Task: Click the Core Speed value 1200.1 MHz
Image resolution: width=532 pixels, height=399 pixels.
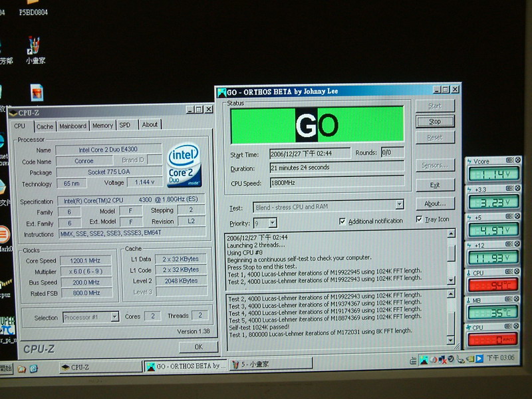Action: point(85,261)
